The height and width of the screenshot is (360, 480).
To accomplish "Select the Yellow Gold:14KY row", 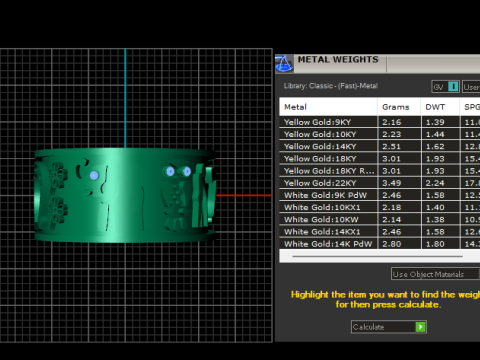I will click(379, 146).
